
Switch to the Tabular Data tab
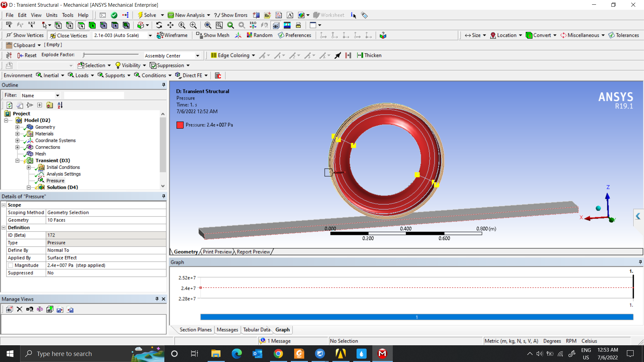click(256, 330)
